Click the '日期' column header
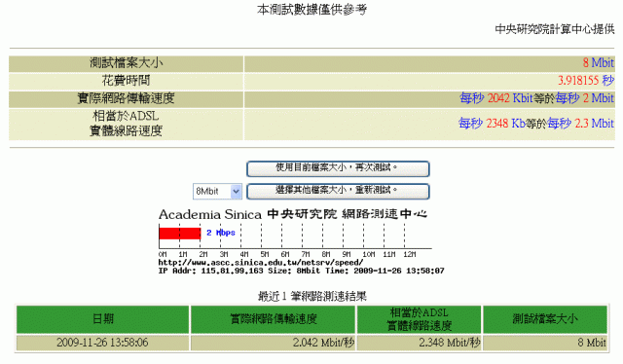This screenshot has height=364, width=623. pyautogui.click(x=103, y=318)
